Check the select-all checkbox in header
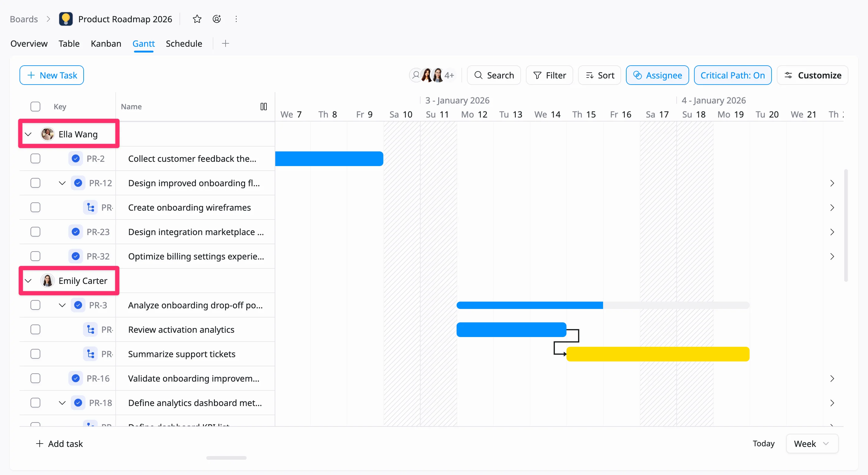868x475 pixels. pyautogui.click(x=35, y=107)
